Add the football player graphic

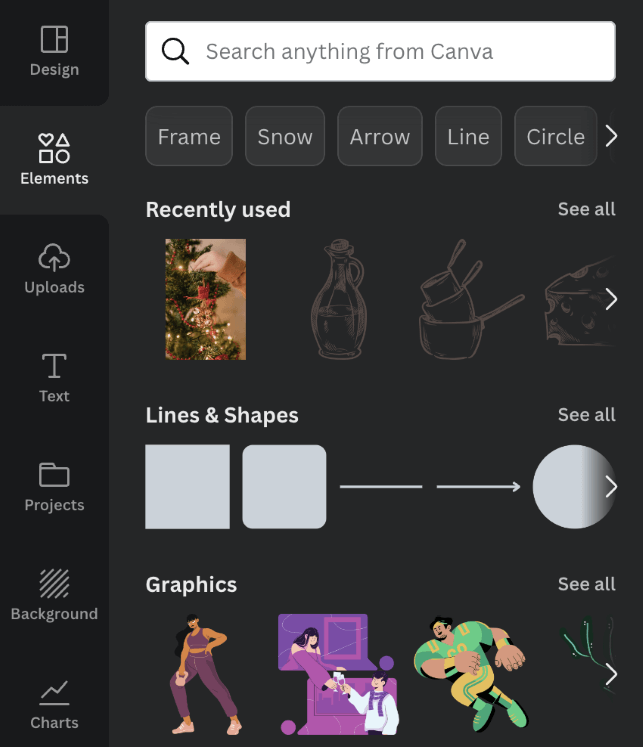pos(471,674)
